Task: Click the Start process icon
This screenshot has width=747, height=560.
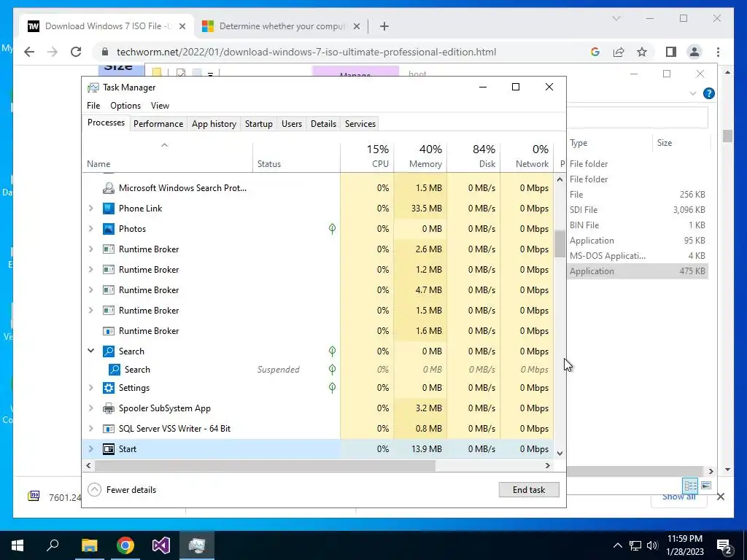Action: pos(109,449)
